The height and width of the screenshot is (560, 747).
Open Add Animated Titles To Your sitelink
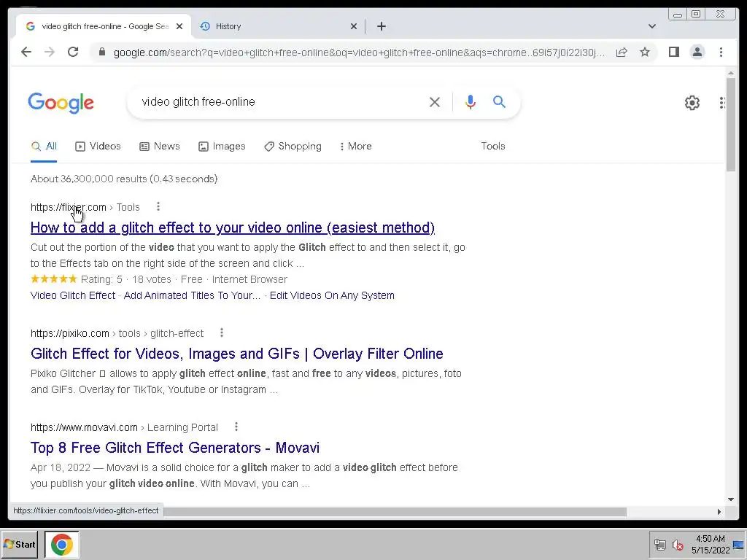click(192, 295)
